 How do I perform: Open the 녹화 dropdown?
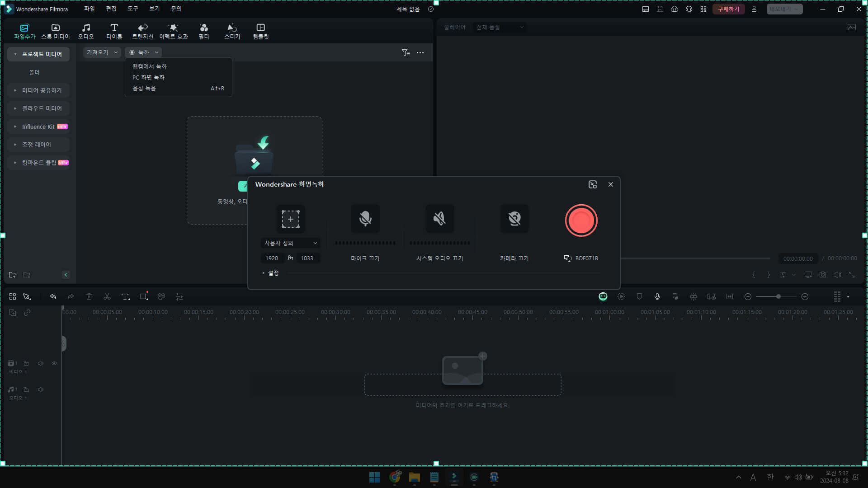(x=143, y=52)
